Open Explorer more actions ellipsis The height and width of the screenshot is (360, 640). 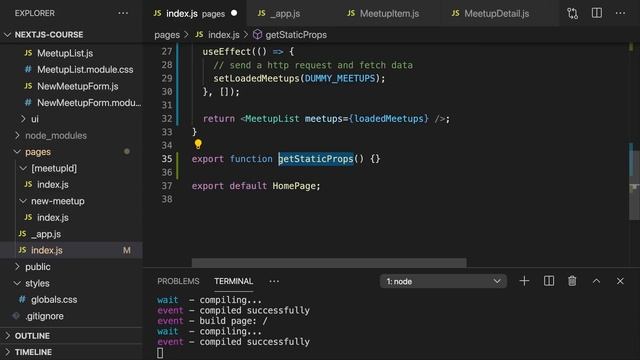click(x=123, y=13)
